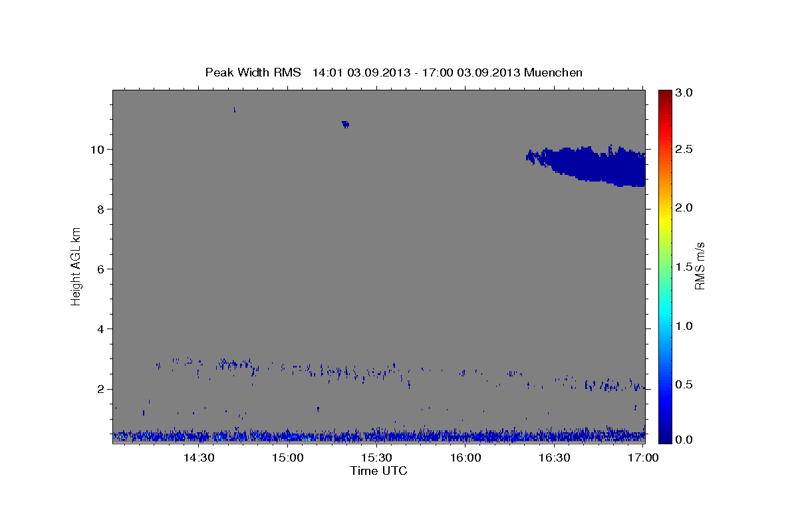Image resolution: width=798 pixels, height=532 pixels.
Task: Click the colorbar value 3.0
Action: pos(686,92)
